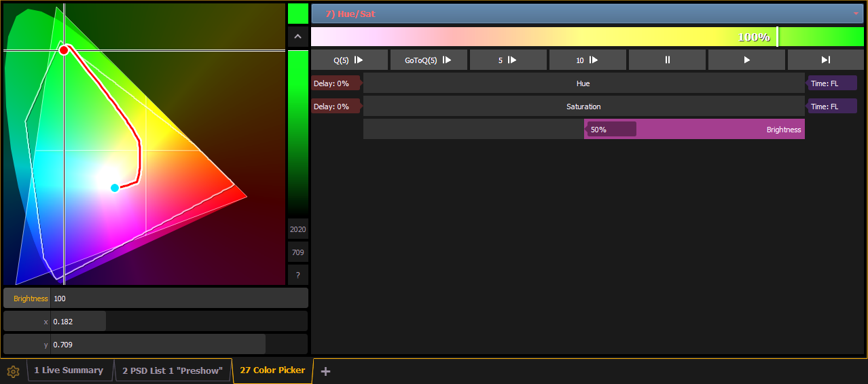
Task: Click the question mark help button
Action: [x=297, y=275]
